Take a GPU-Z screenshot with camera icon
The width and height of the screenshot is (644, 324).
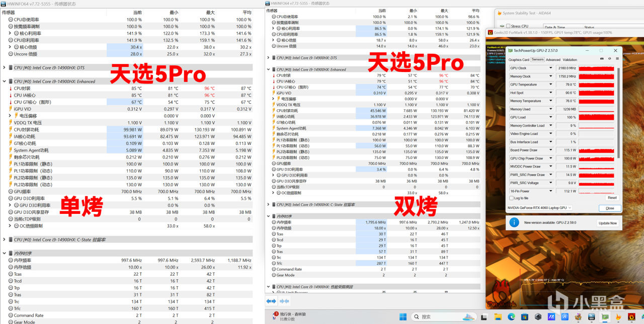[602, 59]
